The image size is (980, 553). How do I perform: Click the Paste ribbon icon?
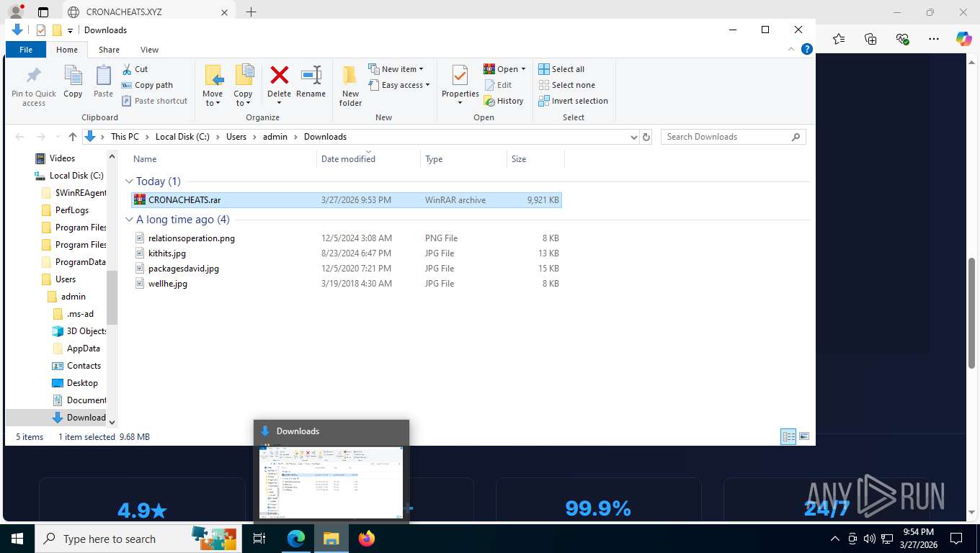tap(103, 81)
